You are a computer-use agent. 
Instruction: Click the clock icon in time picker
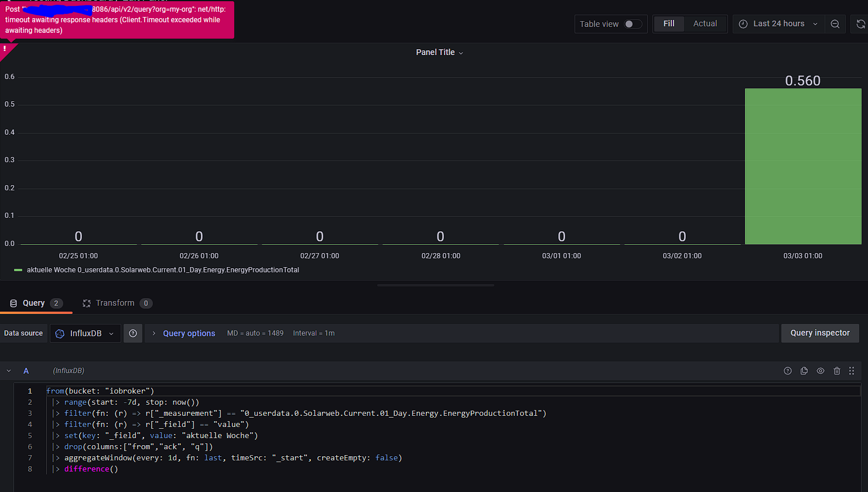pos(743,24)
